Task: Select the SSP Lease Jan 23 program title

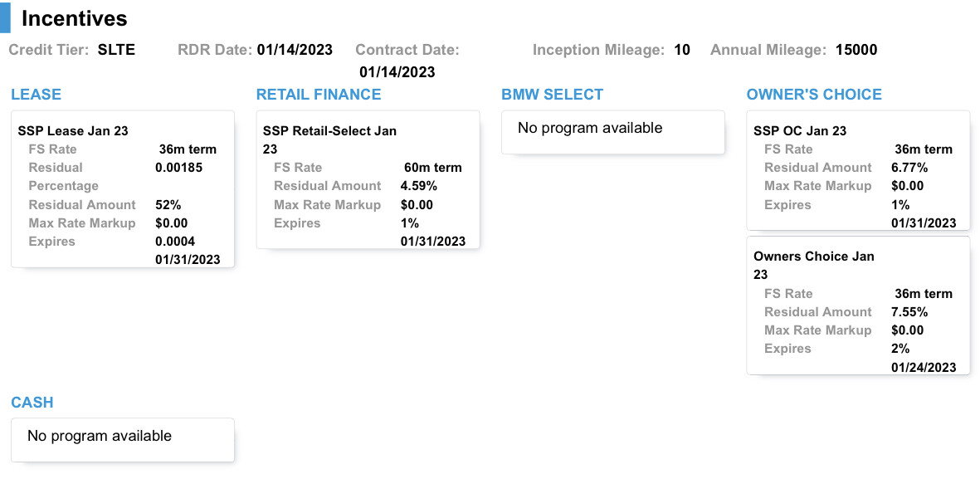Action: point(73,131)
